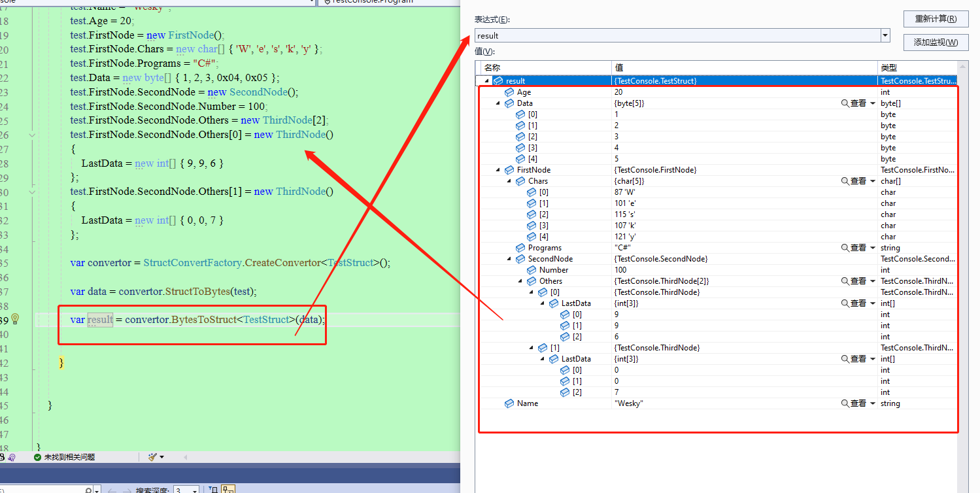Click the magnifier view icon for Name

coord(845,403)
